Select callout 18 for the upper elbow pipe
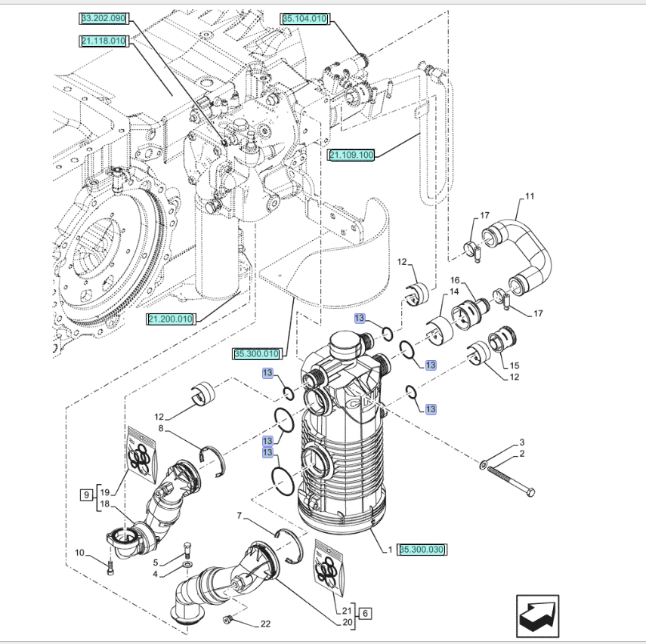This screenshot has width=646, height=644. [x=105, y=504]
